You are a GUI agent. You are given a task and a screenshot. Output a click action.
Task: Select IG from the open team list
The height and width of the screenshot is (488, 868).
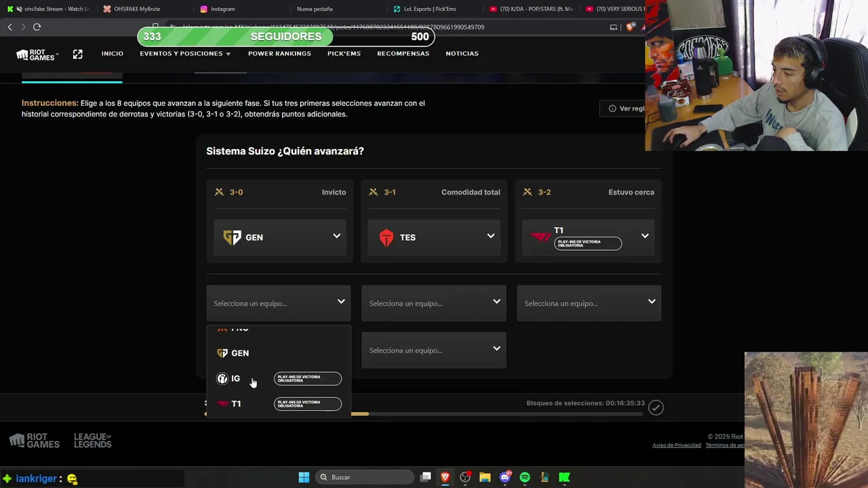click(279, 378)
